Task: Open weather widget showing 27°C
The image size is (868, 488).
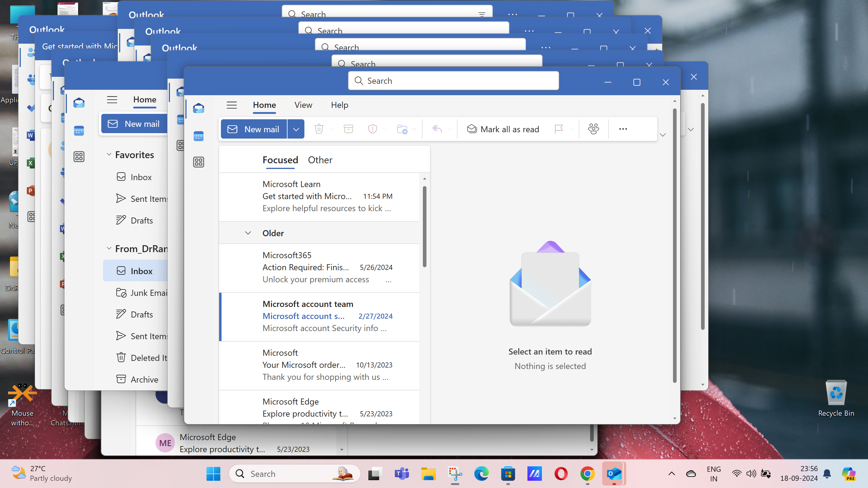Action: [x=42, y=474]
